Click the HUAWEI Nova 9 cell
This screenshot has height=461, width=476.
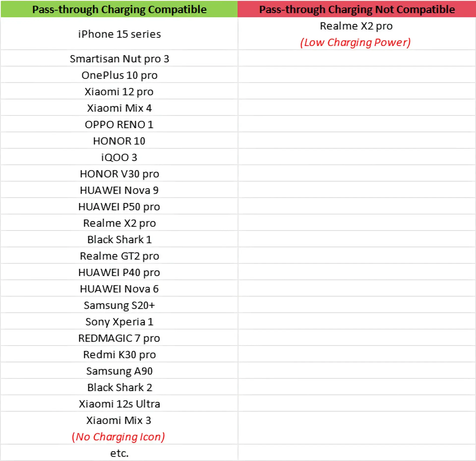pyautogui.click(x=119, y=190)
